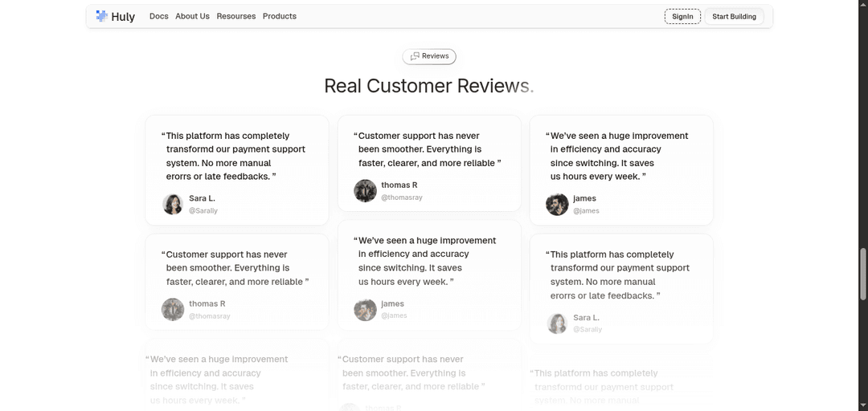Click the Huly puzzle logo icon
The height and width of the screenshot is (411, 868).
coord(102,16)
